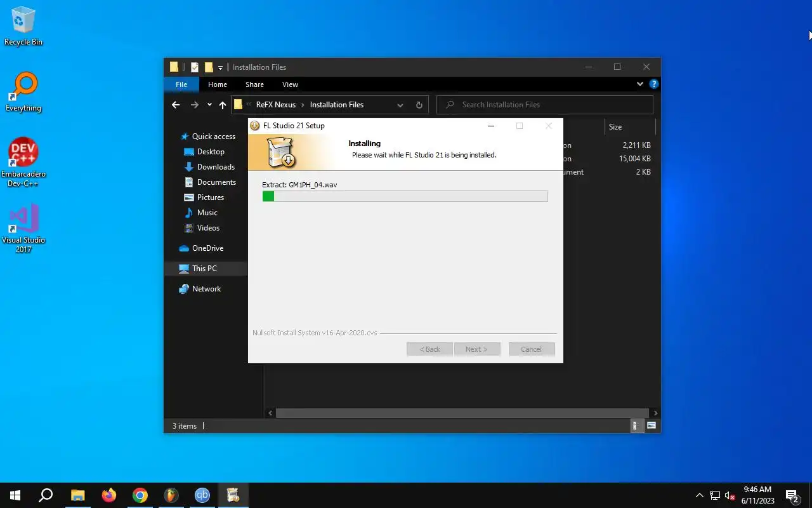Switch to the Home ribbon tab
The image size is (812, 508).
(x=218, y=84)
